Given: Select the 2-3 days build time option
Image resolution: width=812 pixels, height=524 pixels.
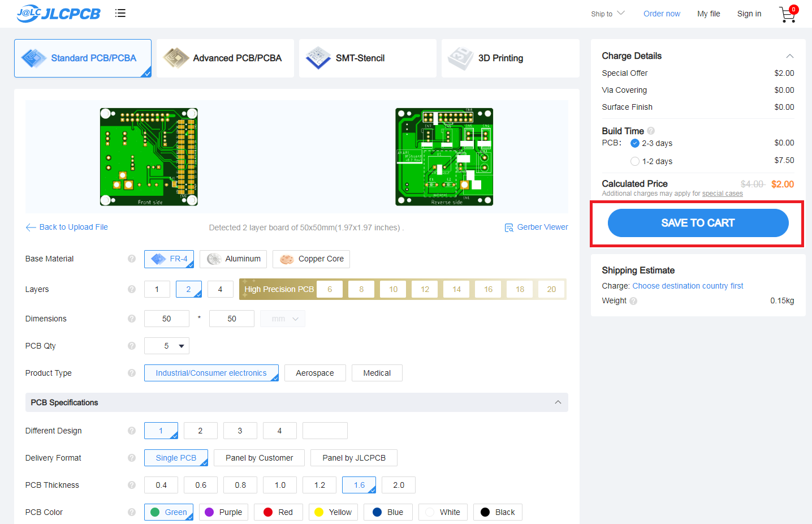Looking at the screenshot, I should pyautogui.click(x=635, y=143).
